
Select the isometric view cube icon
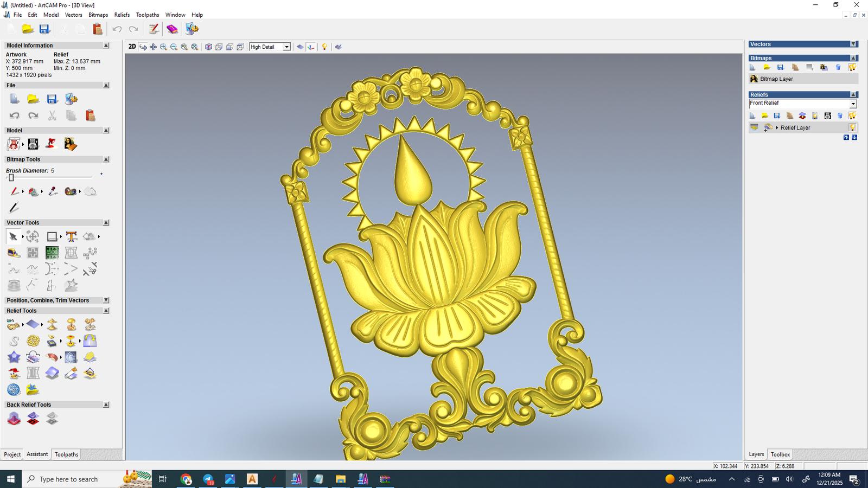[208, 47]
